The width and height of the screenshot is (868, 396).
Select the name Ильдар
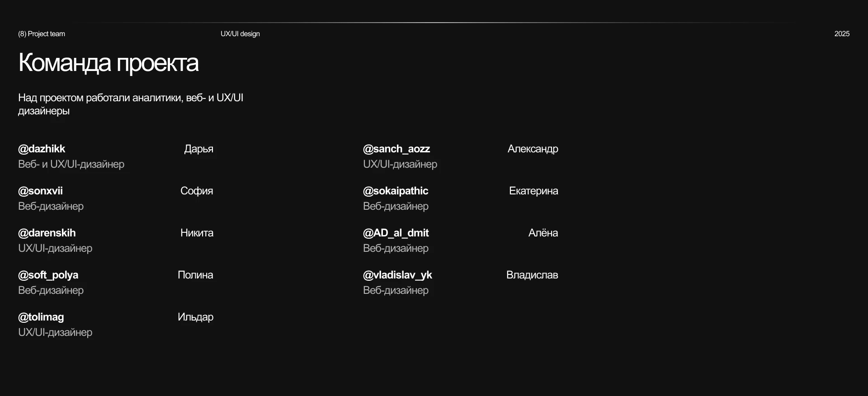(195, 317)
